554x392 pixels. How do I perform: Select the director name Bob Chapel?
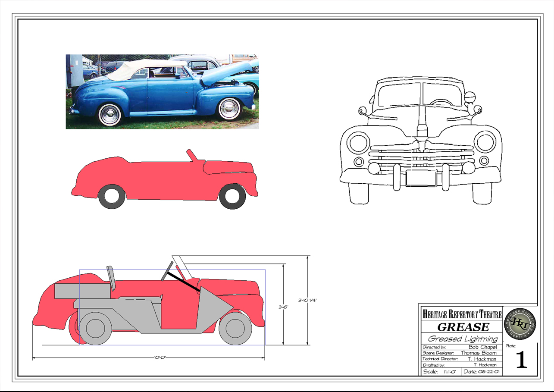(x=482, y=347)
